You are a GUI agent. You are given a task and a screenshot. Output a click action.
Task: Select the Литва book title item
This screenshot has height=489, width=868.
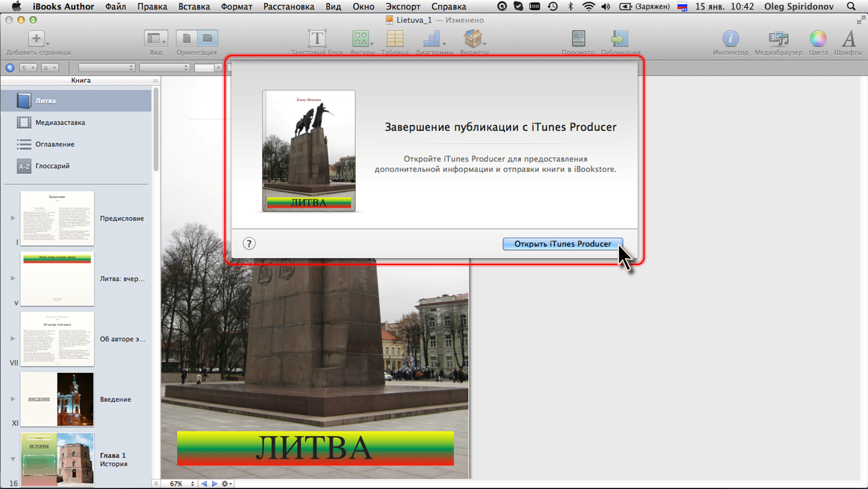point(76,100)
